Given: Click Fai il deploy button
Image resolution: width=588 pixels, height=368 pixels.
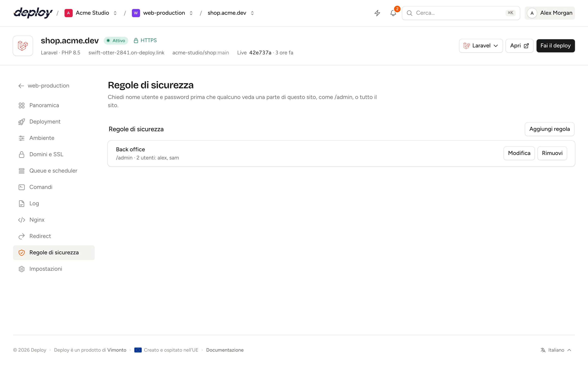Looking at the screenshot, I should tap(556, 46).
